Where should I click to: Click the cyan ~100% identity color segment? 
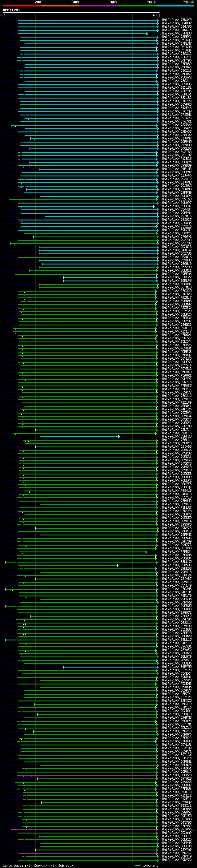(x=175, y=6)
